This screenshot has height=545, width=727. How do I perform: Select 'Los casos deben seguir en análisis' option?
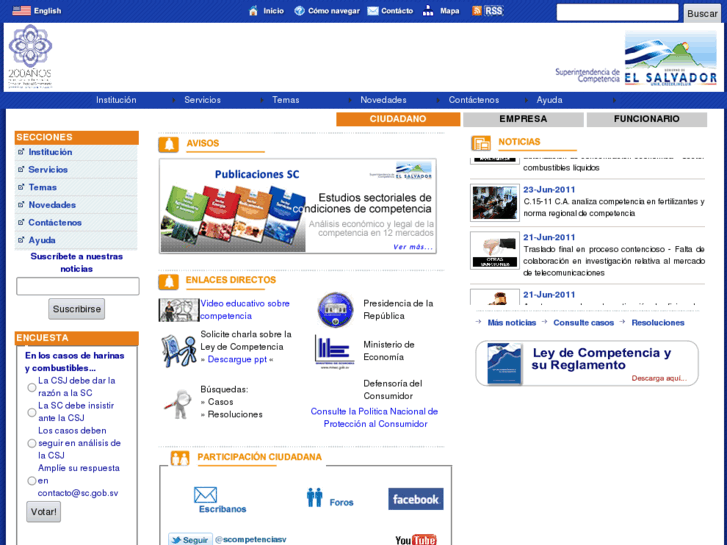32,443
